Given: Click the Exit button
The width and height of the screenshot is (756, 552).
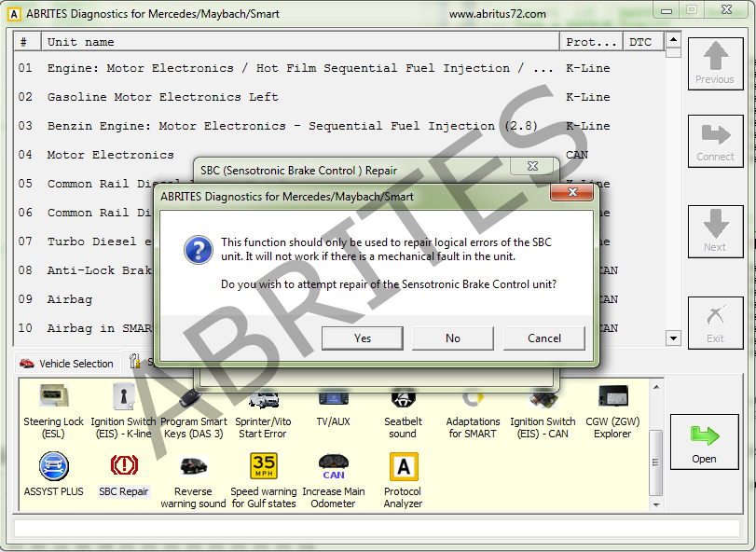Looking at the screenshot, I should tap(715, 323).
